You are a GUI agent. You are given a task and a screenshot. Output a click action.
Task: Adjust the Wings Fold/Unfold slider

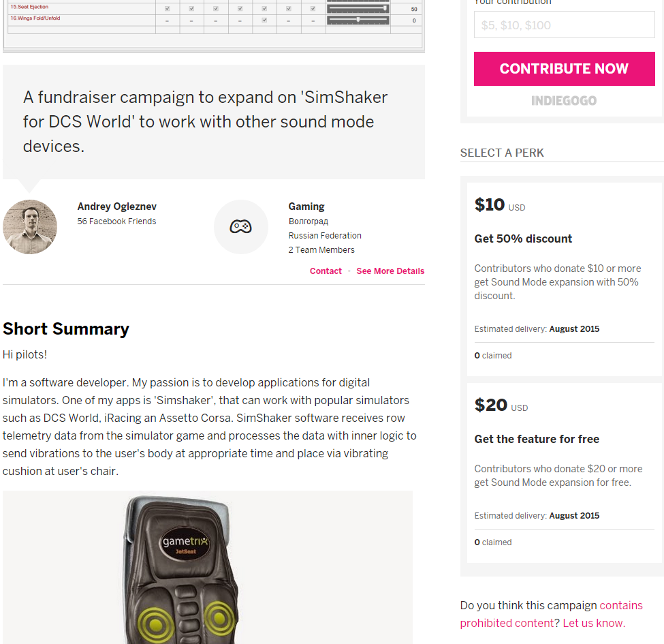[358, 20]
